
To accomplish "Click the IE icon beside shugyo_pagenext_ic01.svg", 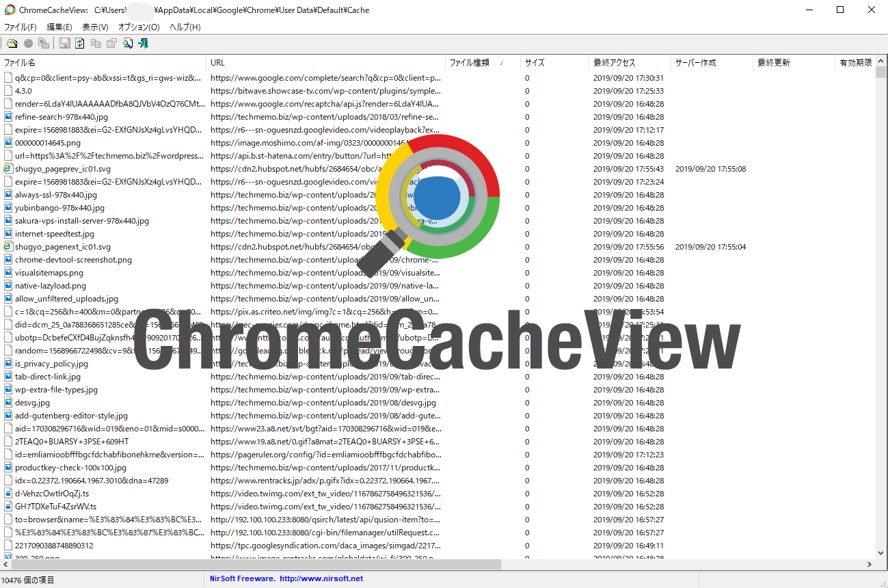I will click(x=8, y=247).
